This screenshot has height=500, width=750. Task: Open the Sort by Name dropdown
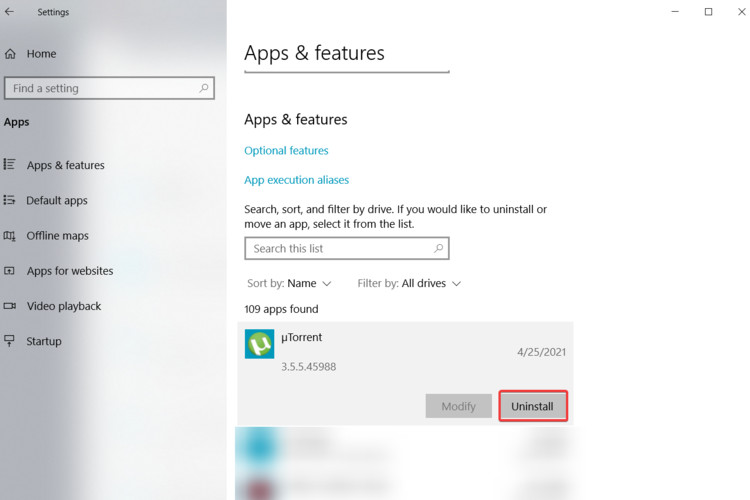[289, 283]
